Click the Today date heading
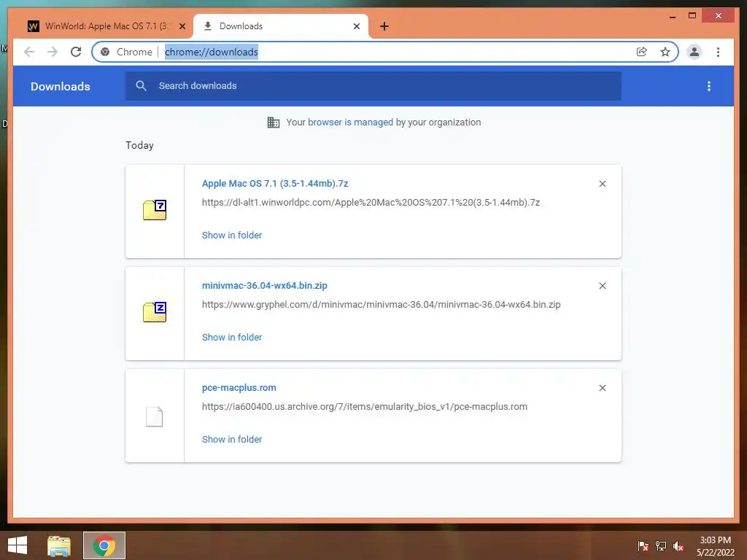This screenshot has height=560, width=747. (x=139, y=145)
